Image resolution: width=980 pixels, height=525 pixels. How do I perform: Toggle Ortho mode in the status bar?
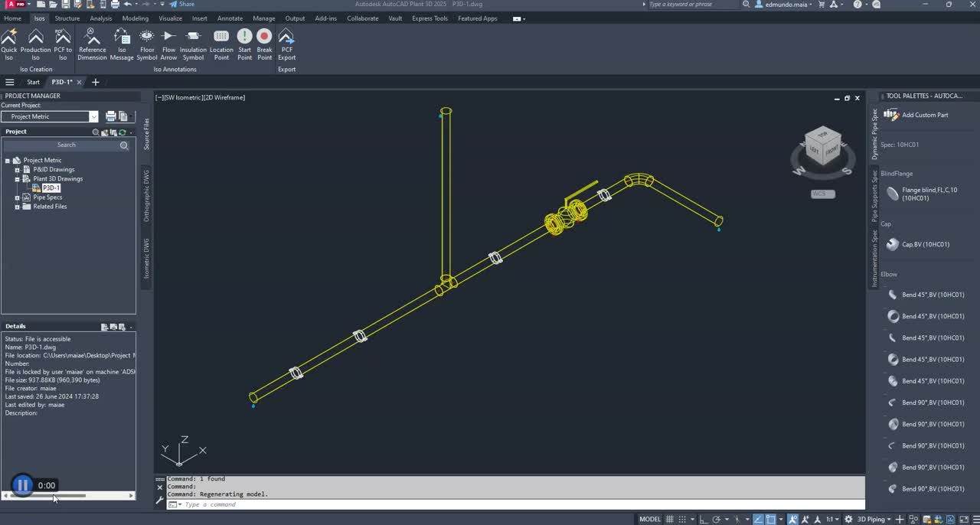(x=702, y=519)
